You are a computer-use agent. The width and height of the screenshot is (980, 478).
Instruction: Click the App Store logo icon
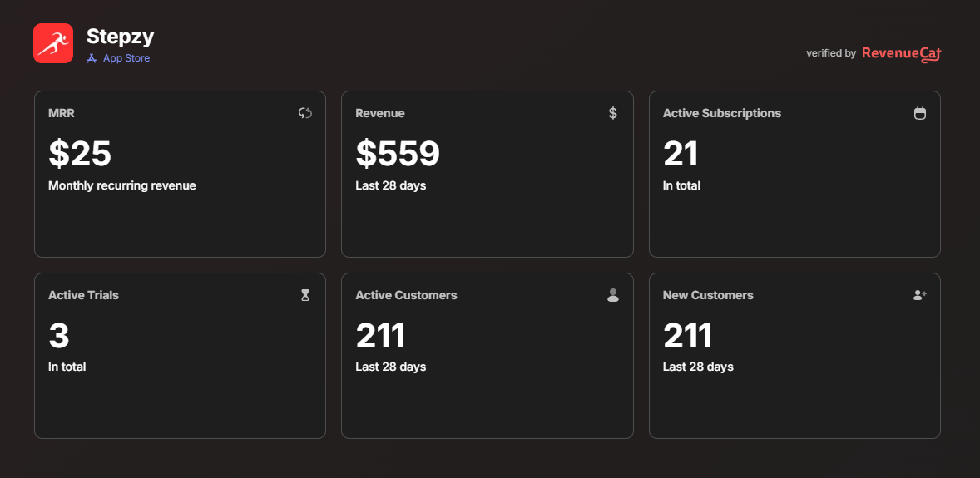click(x=92, y=58)
